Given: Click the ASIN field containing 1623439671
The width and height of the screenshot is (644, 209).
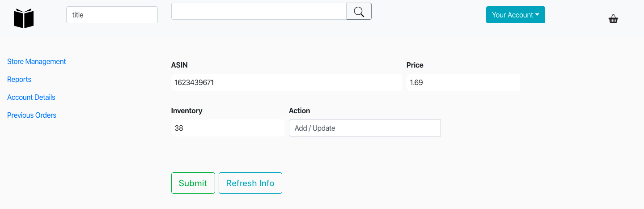Looking at the screenshot, I should pos(286,82).
